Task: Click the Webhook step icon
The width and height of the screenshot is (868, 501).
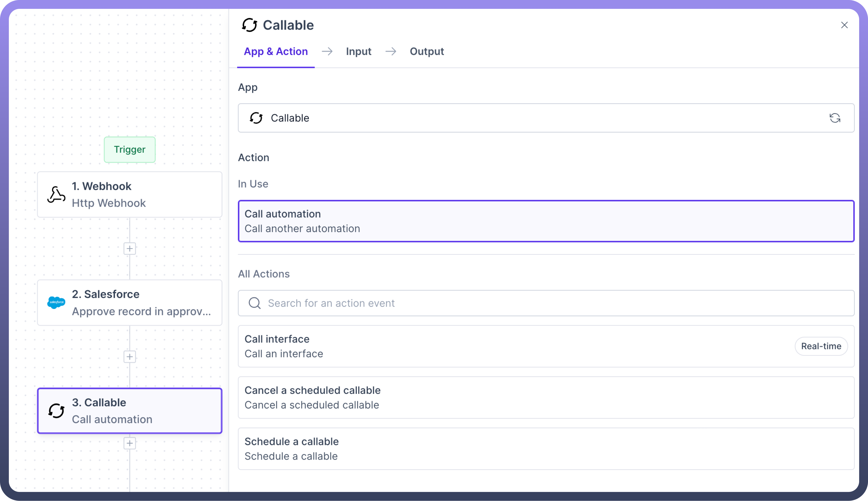Action: click(56, 195)
